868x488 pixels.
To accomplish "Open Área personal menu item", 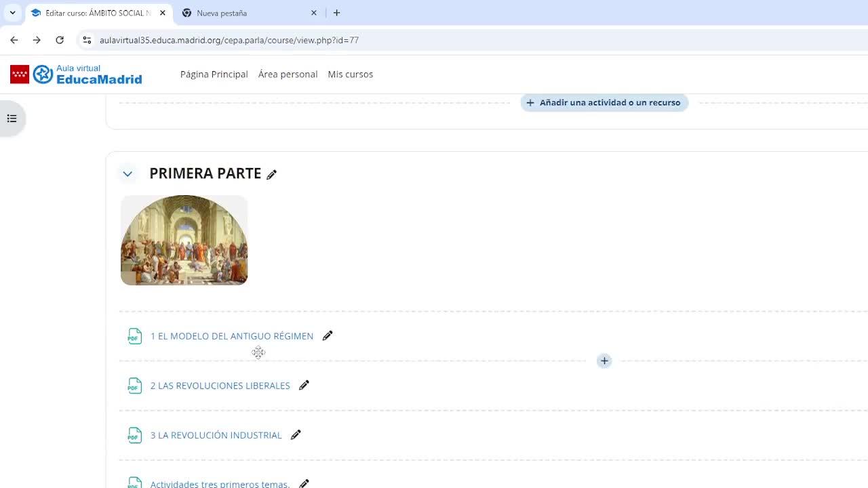I will (288, 75).
